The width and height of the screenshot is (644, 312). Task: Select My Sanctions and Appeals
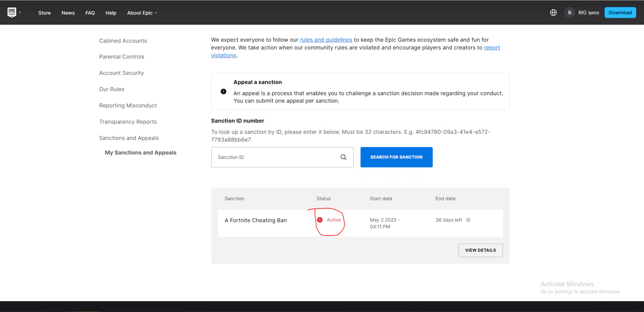[140, 152]
